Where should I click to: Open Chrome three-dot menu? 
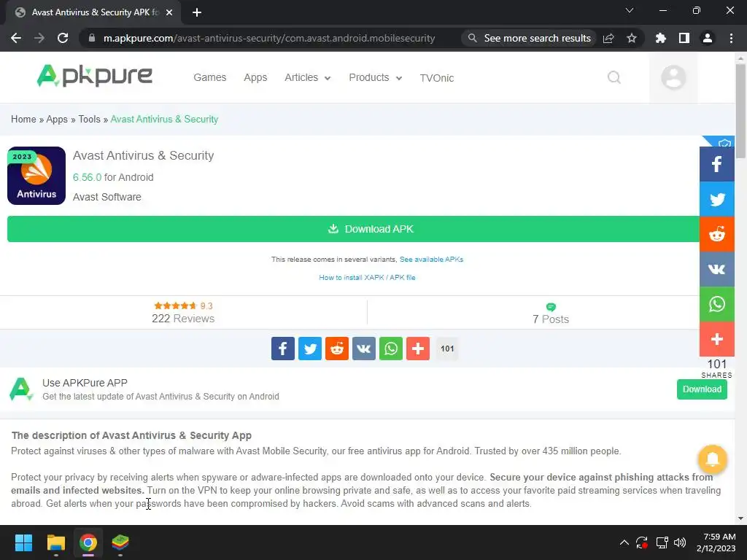point(731,38)
